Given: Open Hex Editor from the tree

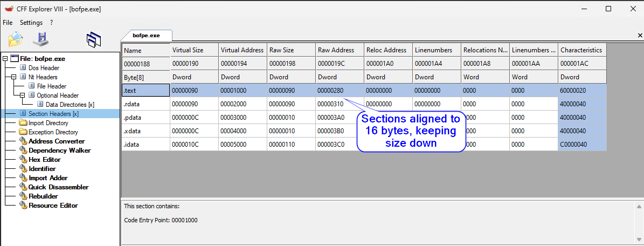Looking at the screenshot, I should (x=44, y=160).
